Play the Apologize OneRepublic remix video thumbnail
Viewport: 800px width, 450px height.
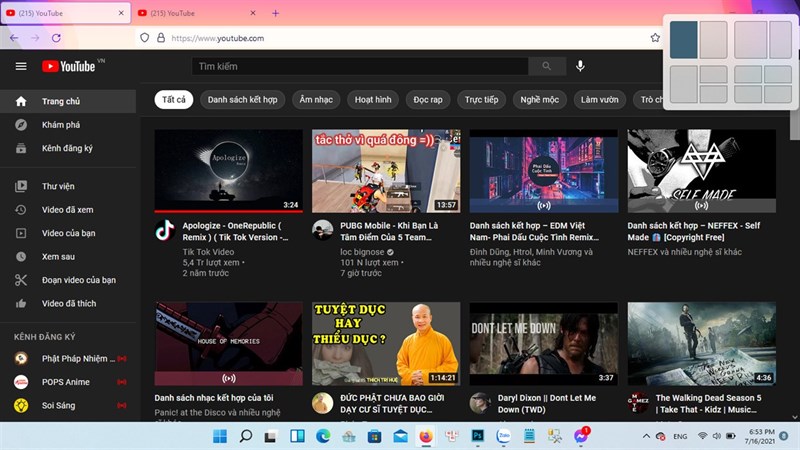point(228,170)
